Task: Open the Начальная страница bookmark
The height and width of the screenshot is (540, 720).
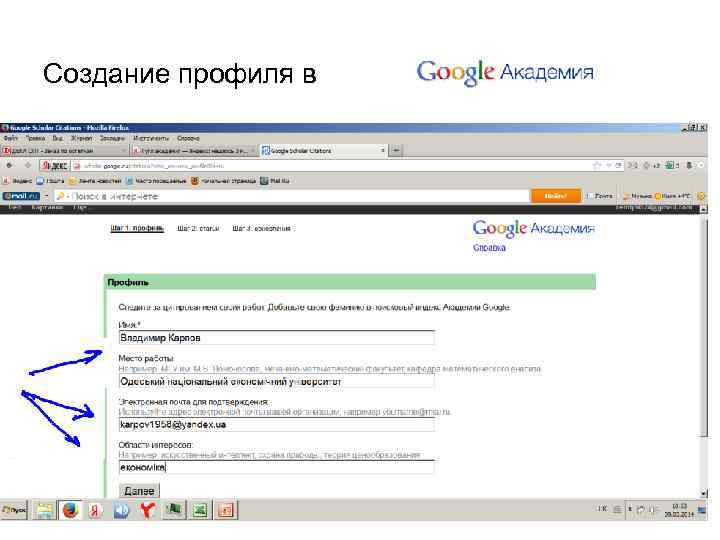Action: pos(224,181)
